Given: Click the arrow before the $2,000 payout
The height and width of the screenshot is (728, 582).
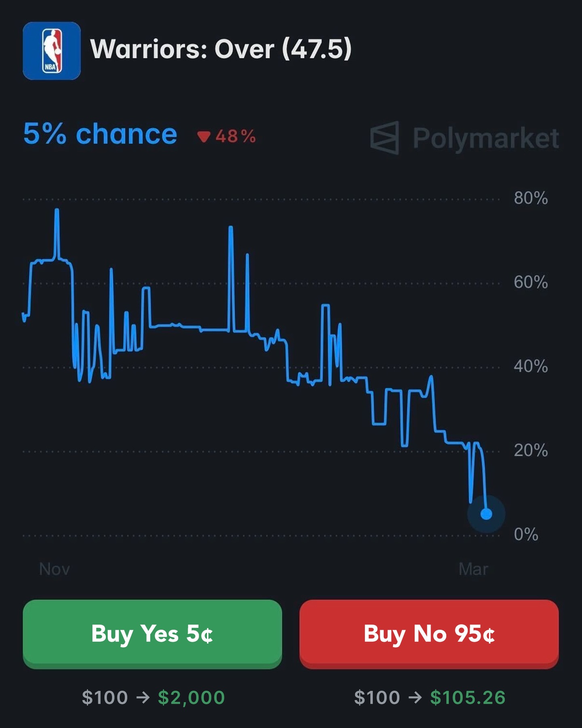Looking at the screenshot, I should point(143,697).
